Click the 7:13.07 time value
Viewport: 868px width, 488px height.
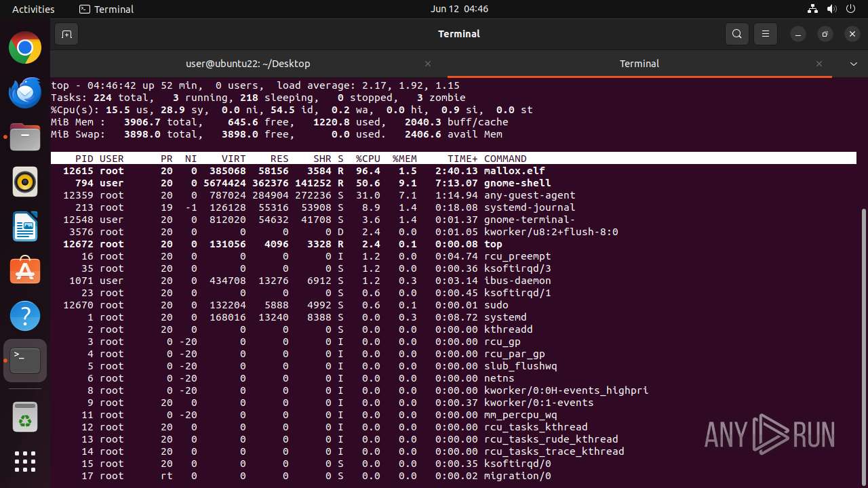[x=456, y=183]
